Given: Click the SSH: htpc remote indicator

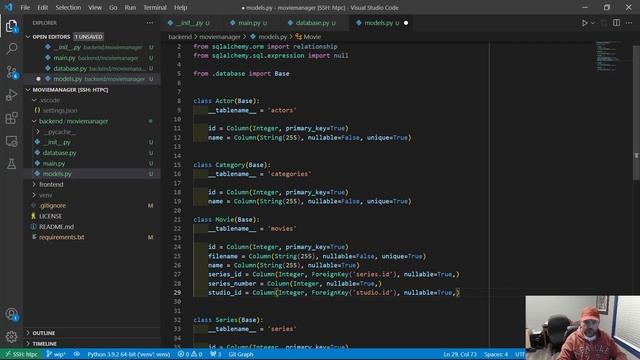Looking at the screenshot, I should (x=21, y=354).
